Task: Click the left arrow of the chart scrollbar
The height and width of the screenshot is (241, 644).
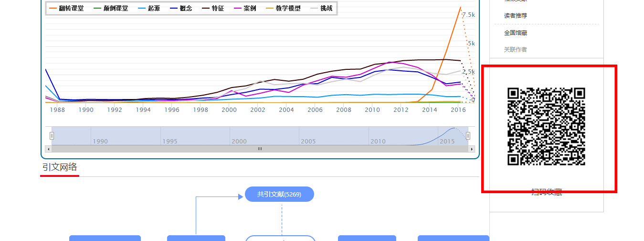Action: [48, 149]
